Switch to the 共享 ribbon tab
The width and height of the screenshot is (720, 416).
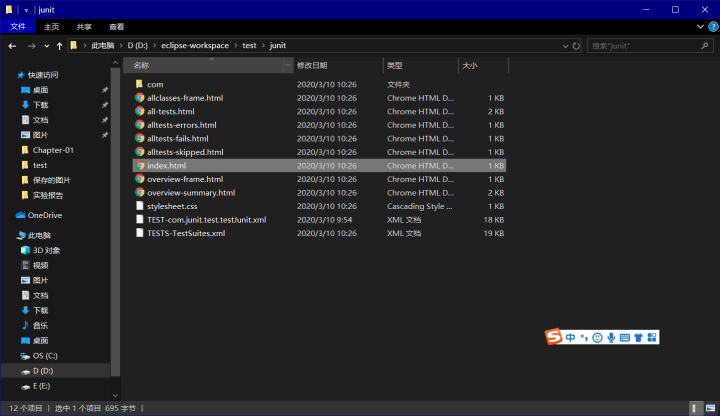84,27
